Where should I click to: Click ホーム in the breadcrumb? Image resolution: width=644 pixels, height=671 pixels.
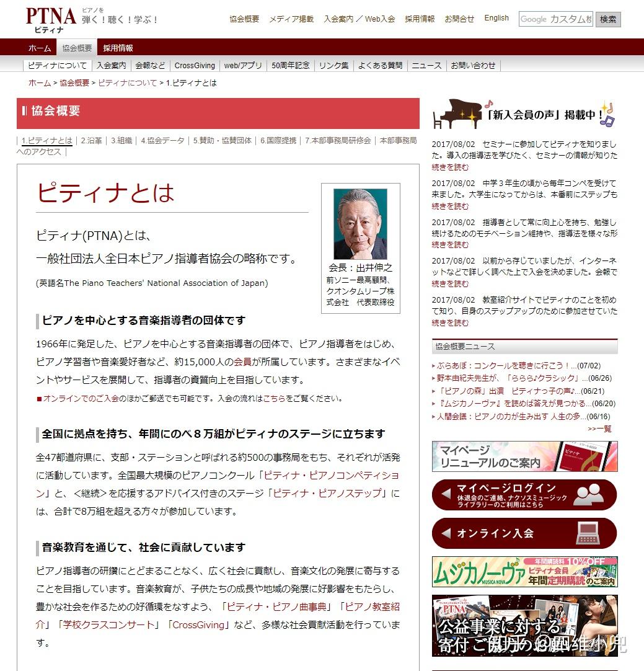pyautogui.click(x=40, y=83)
